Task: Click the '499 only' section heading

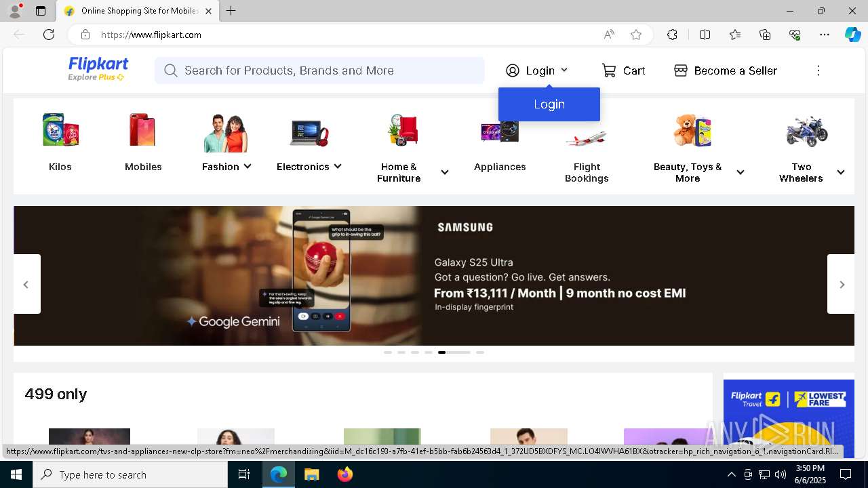Action: [56, 394]
